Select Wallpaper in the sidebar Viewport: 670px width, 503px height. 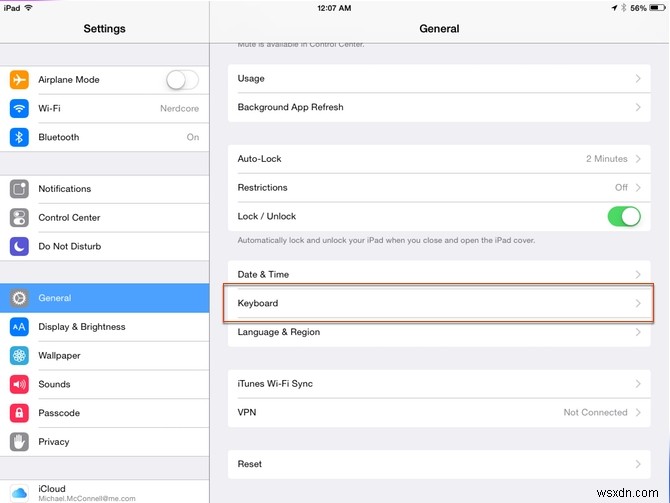[105, 356]
